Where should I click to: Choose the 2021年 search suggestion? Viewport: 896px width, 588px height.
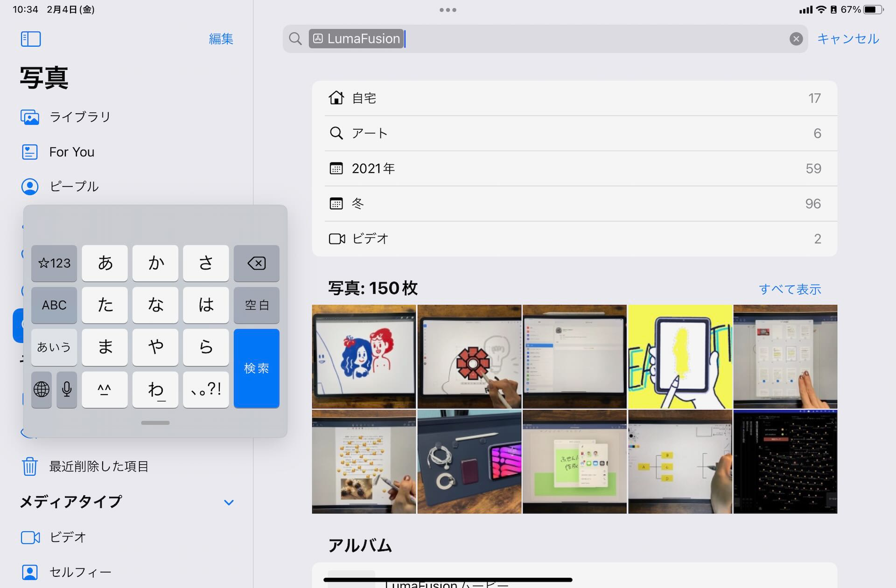tap(574, 168)
